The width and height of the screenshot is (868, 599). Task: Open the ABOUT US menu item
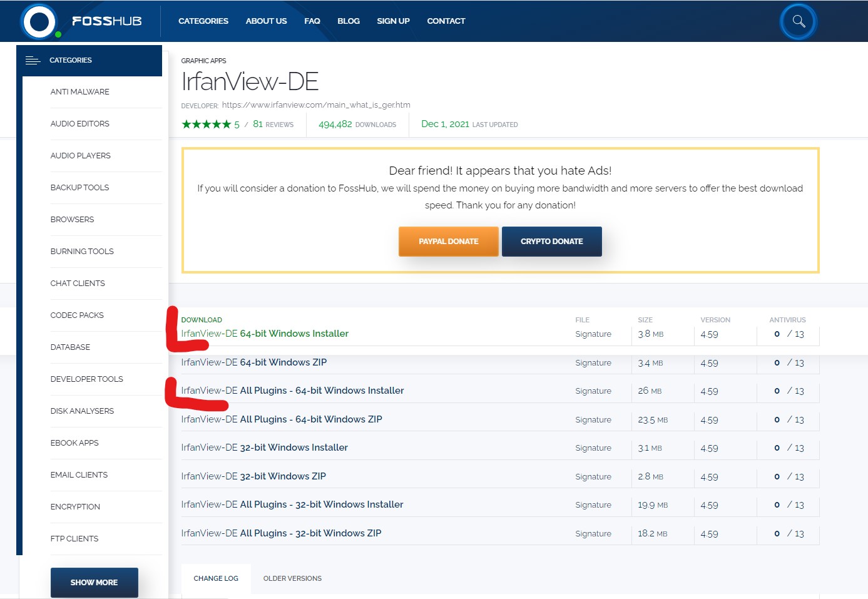pyautogui.click(x=266, y=21)
